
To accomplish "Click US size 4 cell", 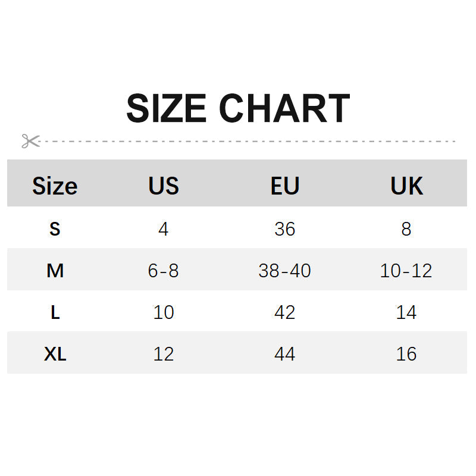I will click(x=164, y=229).
